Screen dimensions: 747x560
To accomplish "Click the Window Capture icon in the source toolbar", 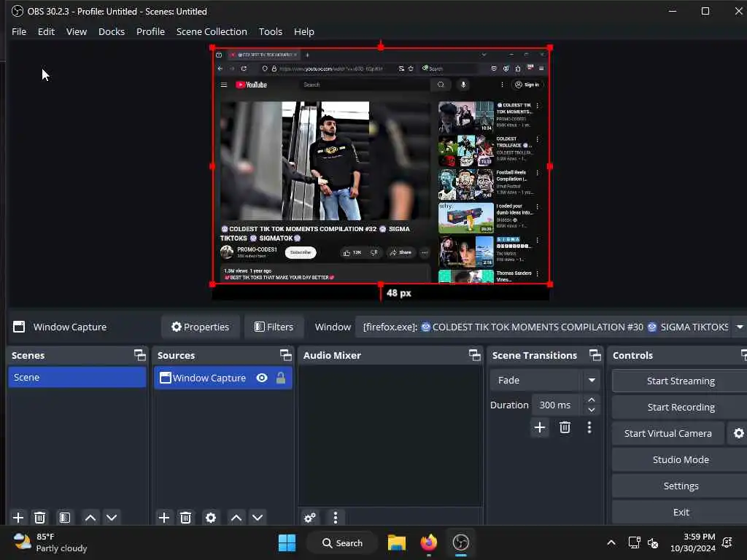I will coord(19,327).
